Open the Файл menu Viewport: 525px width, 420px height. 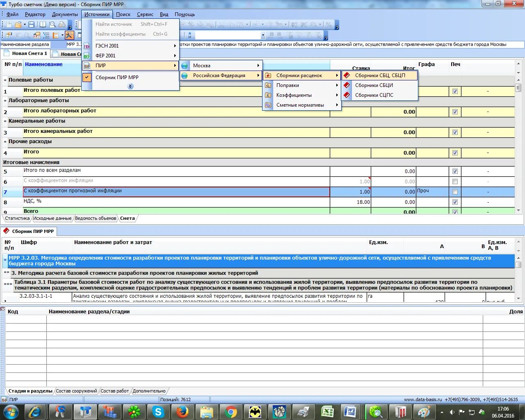12,14
